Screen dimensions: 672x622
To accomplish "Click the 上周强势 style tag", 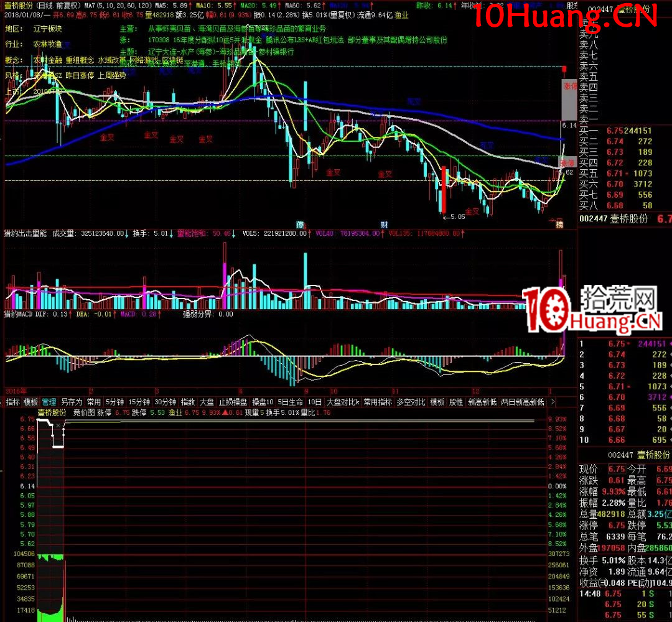I will tap(112, 75).
